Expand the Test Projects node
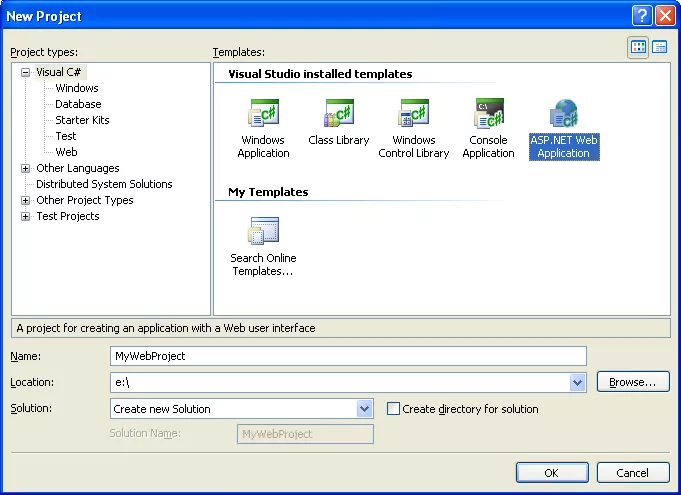The width and height of the screenshot is (681, 495). [26, 216]
